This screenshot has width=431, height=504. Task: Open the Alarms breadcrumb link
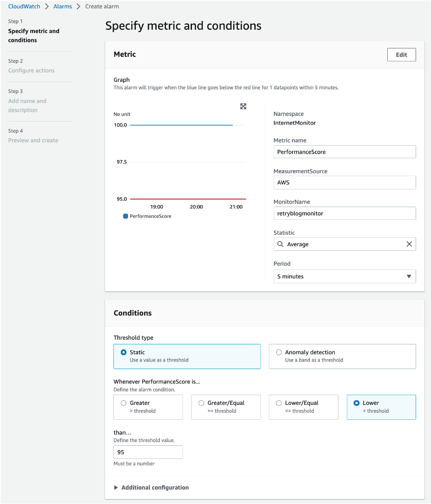point(63,7)
